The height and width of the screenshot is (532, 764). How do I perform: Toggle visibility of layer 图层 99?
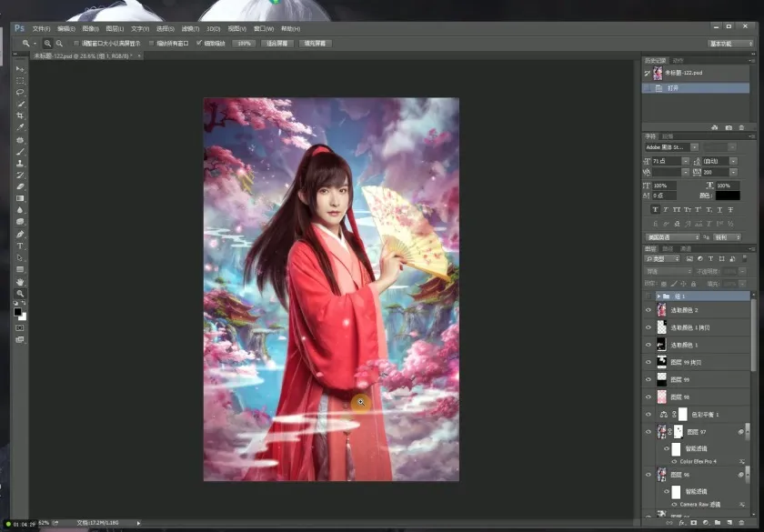tap(648, 379)
